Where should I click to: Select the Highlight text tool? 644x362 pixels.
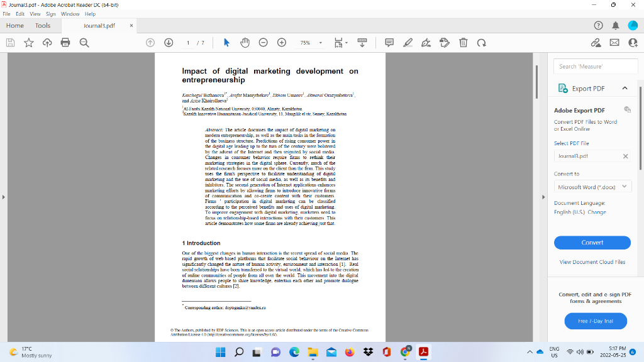pyautogui.click(x=408, y=42)
